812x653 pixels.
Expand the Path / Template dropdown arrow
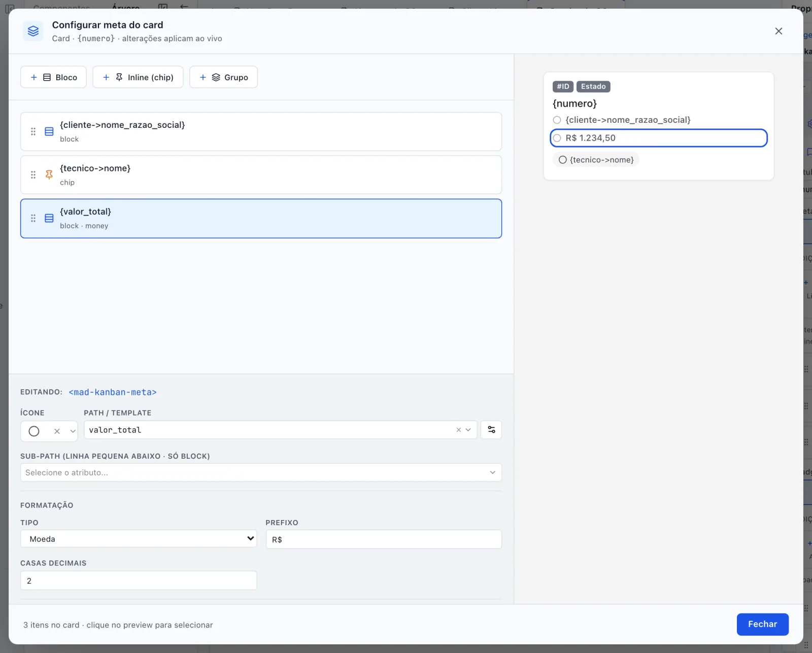click(468, 430)
